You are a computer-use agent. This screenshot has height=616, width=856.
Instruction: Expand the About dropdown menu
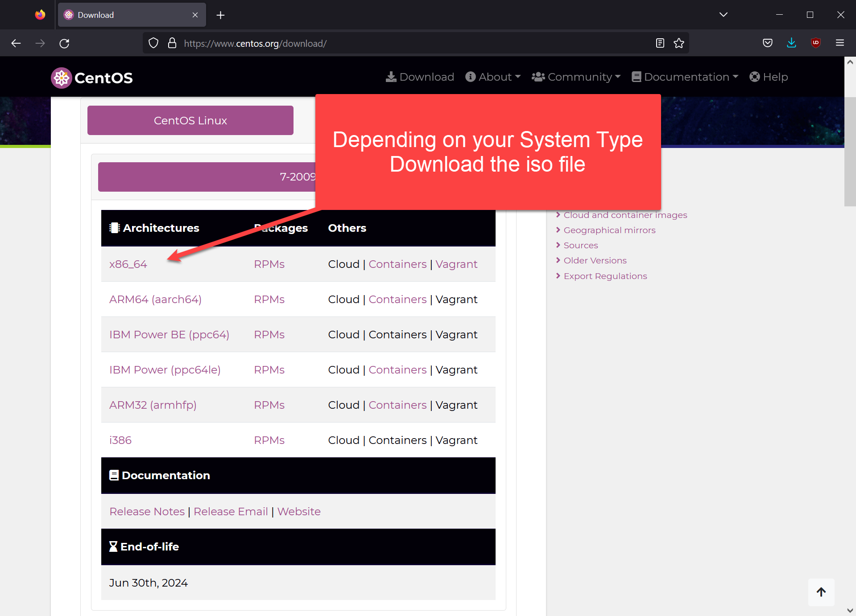493,77
